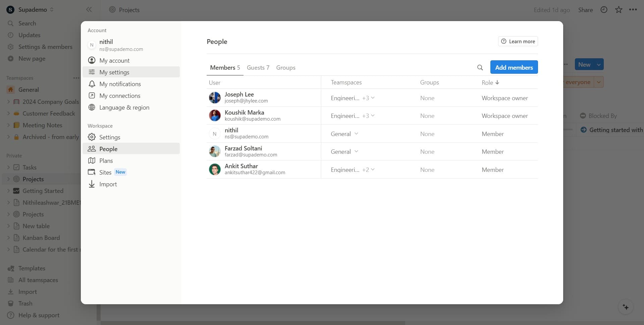Switch to the Groups tab
The image size is (644, 325).
[x=285, y=68]
